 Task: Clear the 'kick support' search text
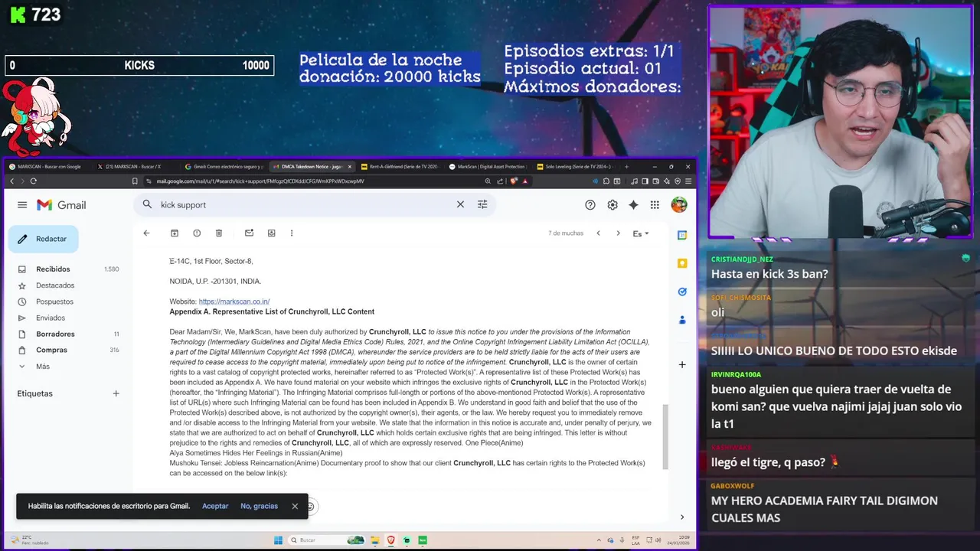460,205
